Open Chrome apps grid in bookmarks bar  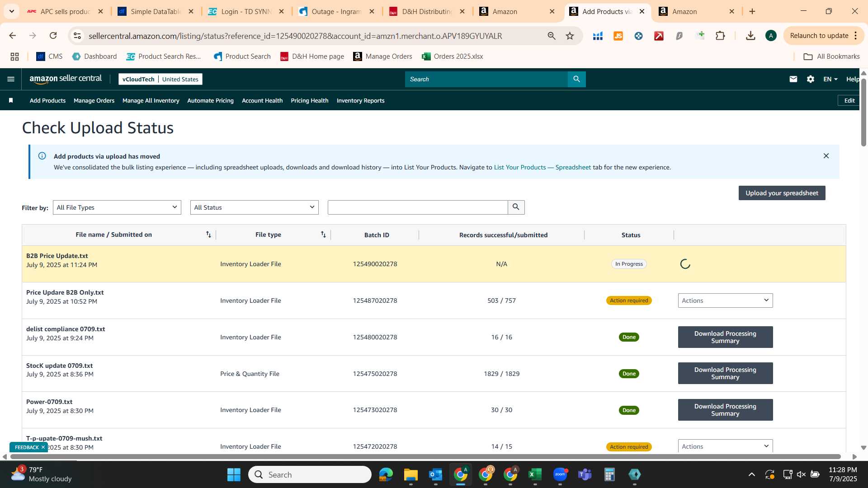[14, 56]
